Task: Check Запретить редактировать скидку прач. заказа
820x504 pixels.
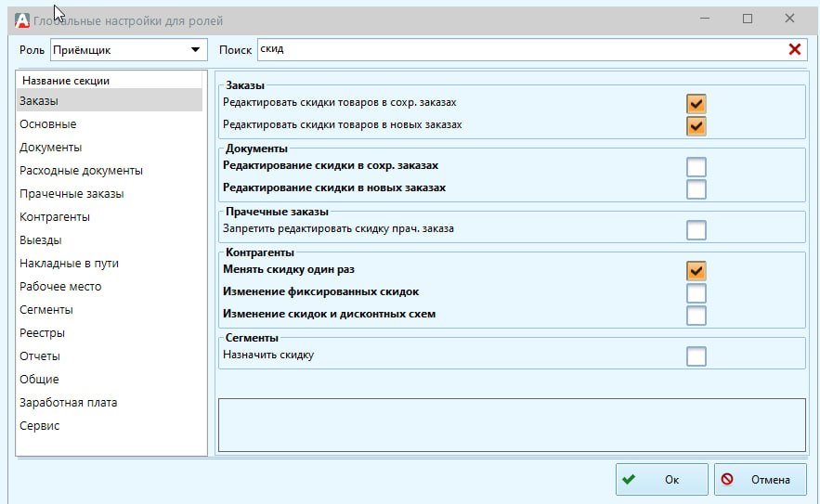Action: click(696, 230)
